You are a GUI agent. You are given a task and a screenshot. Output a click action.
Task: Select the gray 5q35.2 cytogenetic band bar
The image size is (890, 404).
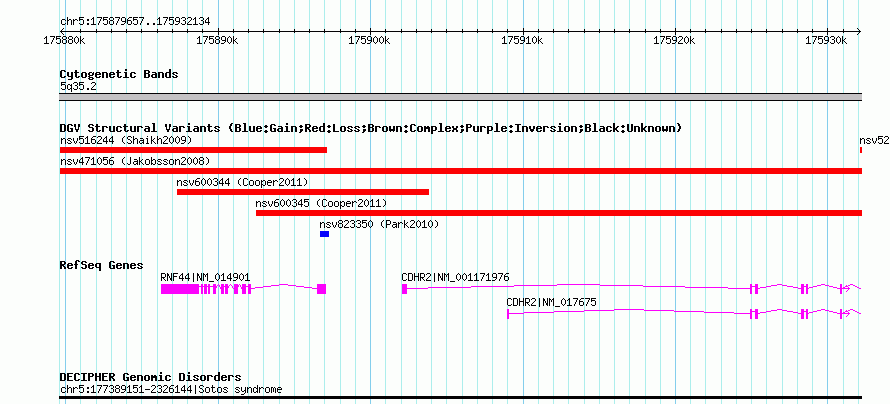click(x=460, y=97)
